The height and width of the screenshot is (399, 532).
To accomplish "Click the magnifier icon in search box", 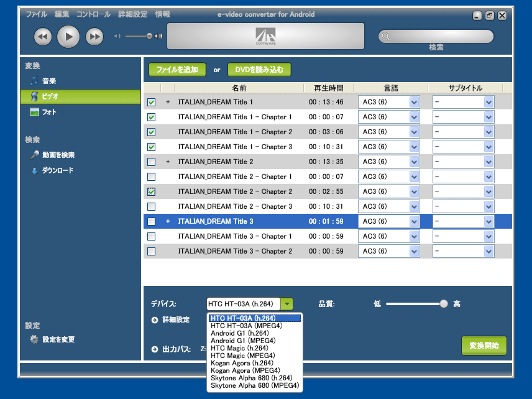I will click(x=386, y=36).
